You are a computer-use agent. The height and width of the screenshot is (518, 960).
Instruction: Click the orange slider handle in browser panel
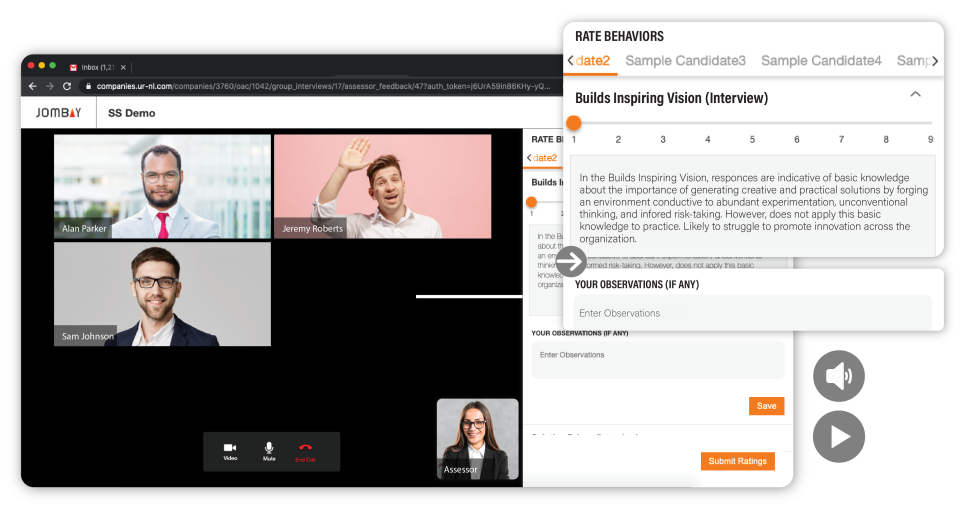coord(531,202)
